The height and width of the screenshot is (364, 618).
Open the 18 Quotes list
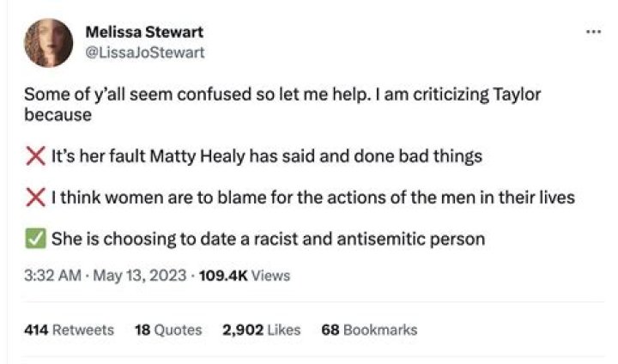[168, 330]
